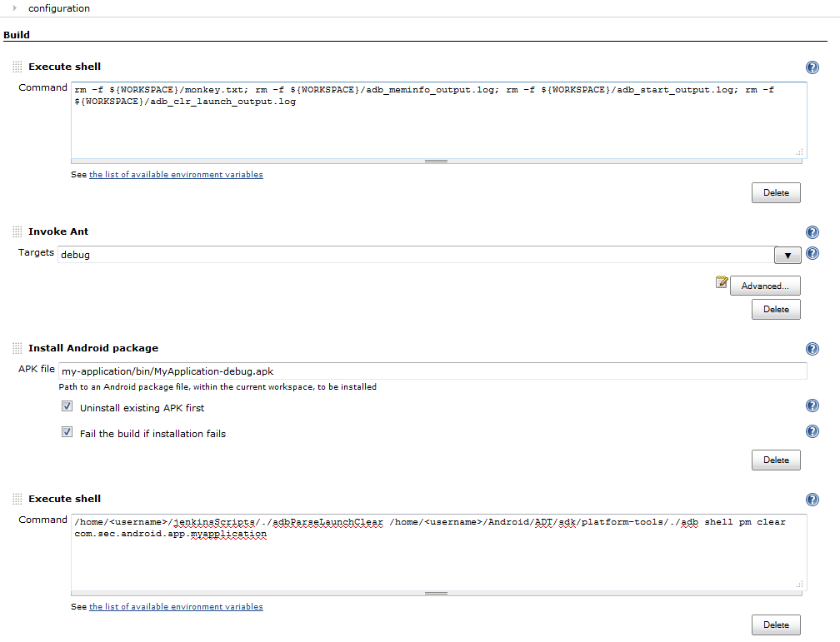Toggle Fail the build if installation fails

67,431
